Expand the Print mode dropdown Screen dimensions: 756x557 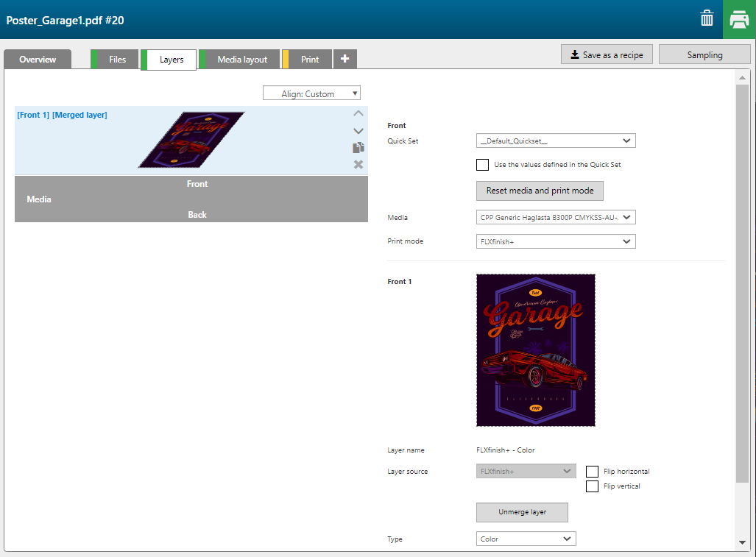tap(556, 241)
